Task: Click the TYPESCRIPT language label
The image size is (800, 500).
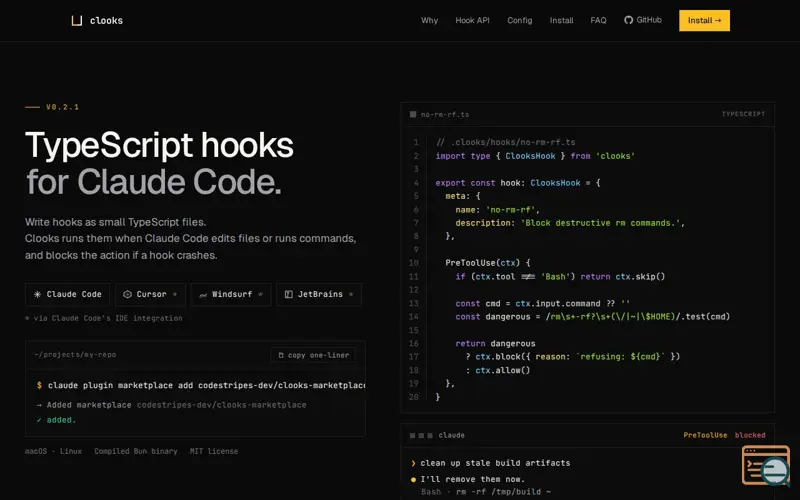Action: coord(743,114)
